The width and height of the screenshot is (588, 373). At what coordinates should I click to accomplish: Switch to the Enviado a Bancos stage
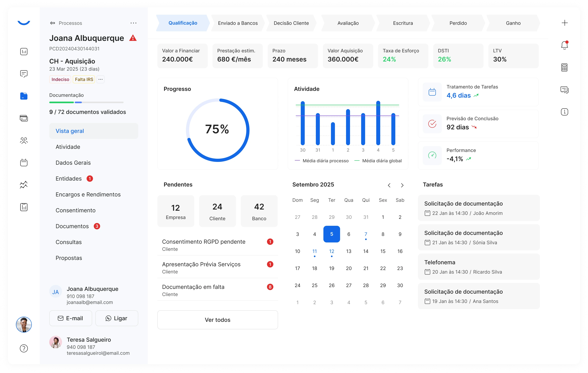[x=238, y=23]
